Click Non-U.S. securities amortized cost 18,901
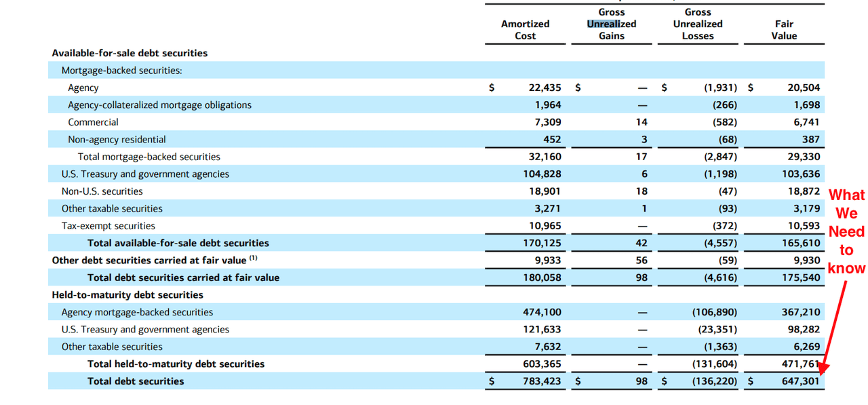Viewport: 868px width, 405px height. tap(545, 191)
